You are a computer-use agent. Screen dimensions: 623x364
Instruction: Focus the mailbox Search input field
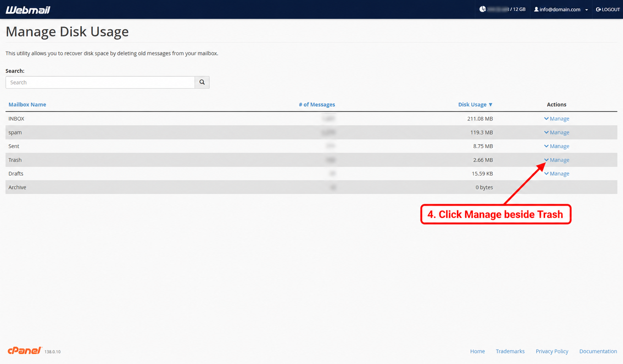[100, 82]
